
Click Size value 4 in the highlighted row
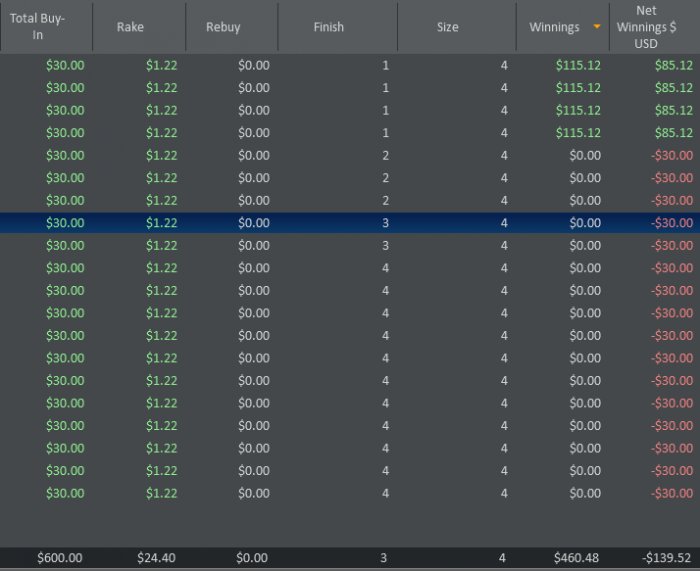click(504, 223)
